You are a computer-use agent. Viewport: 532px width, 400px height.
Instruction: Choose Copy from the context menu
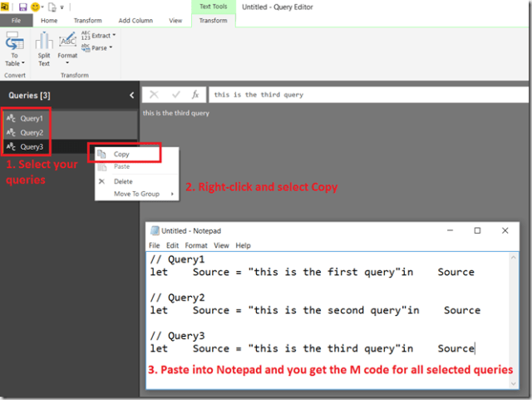pos(121,154)
